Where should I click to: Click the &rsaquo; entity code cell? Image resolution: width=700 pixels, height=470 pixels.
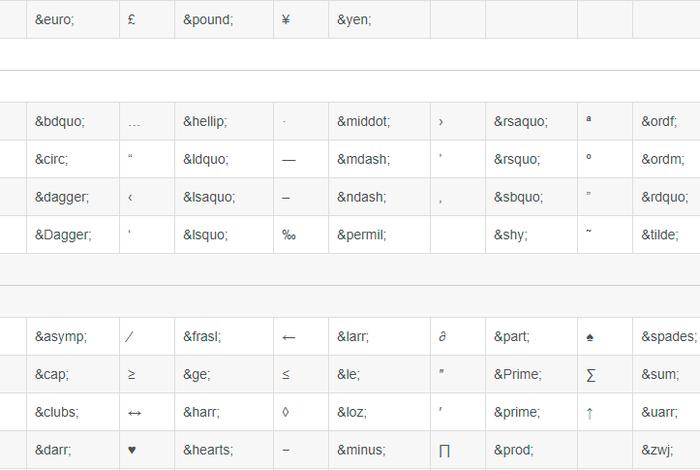520,121
